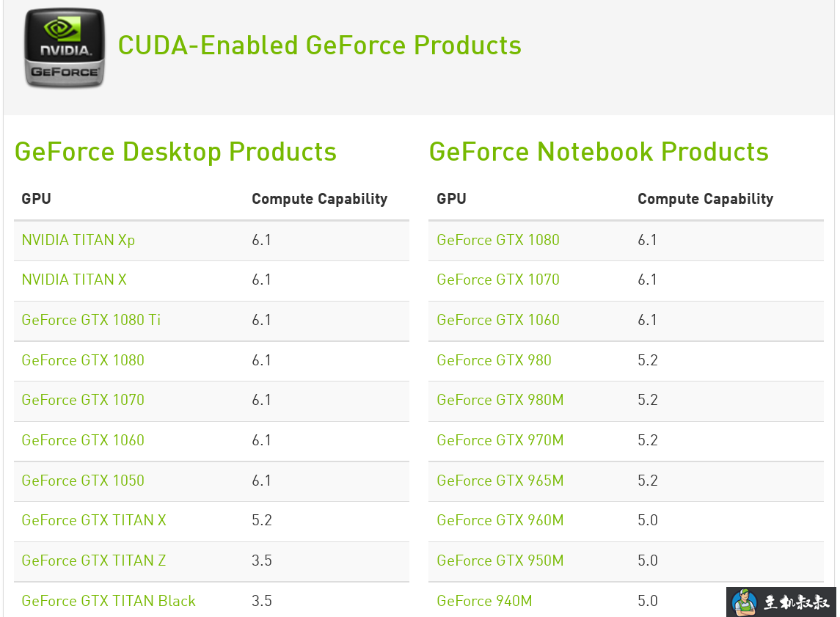Click the GeForce Desktop Products heading
Screen dimensions: 840x617
(176, 152)
